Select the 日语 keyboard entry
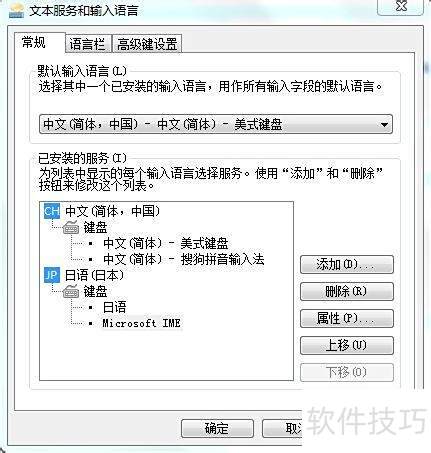This screenshot has width=431, height=453. 115,307
